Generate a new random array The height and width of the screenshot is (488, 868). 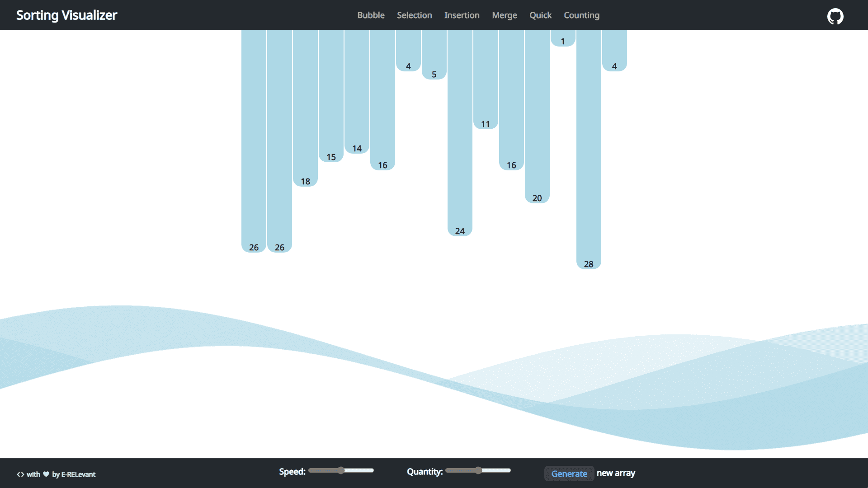[569, 474]
